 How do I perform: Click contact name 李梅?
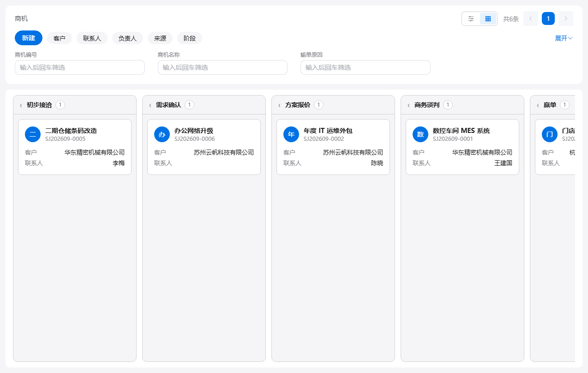(x=119, y=163)
